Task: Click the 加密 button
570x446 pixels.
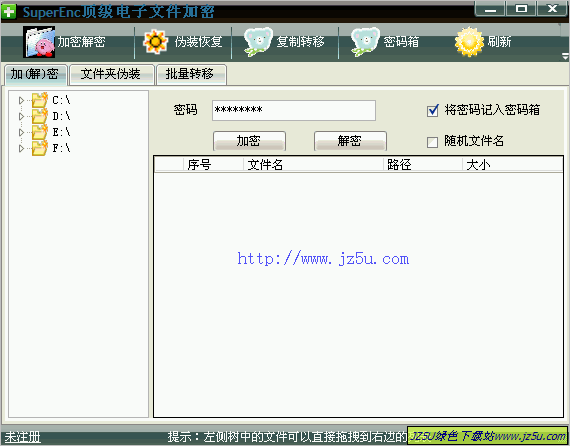Action: [249, 141]
